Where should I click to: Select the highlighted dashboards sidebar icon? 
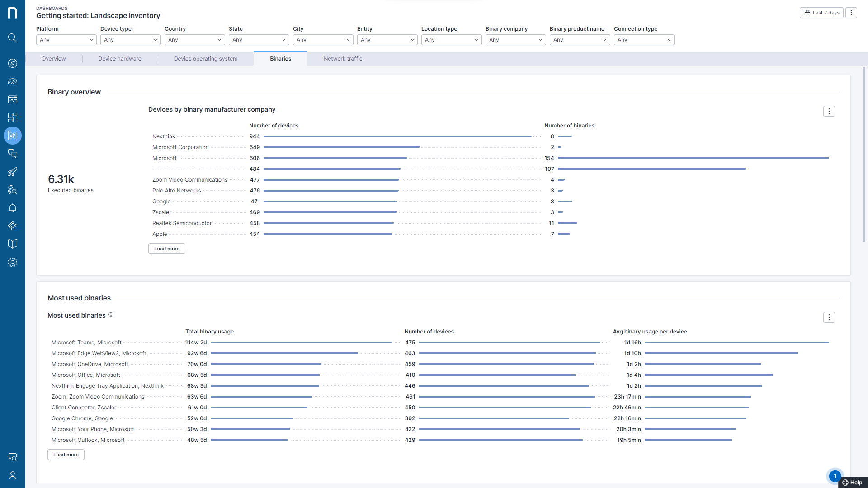13,136
